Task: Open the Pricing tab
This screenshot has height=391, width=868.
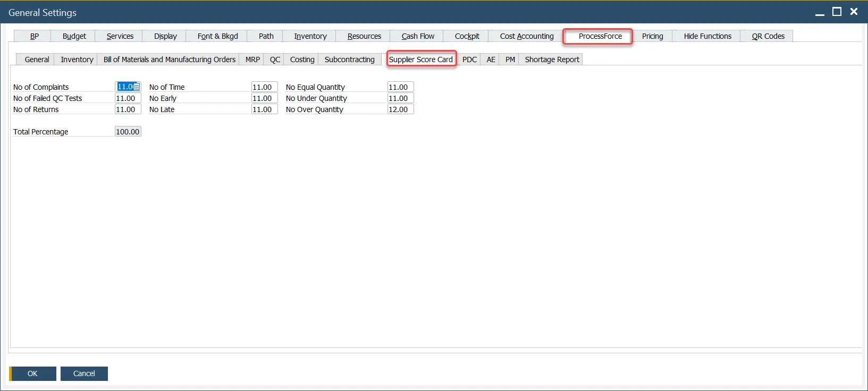Action: (652, 36)
